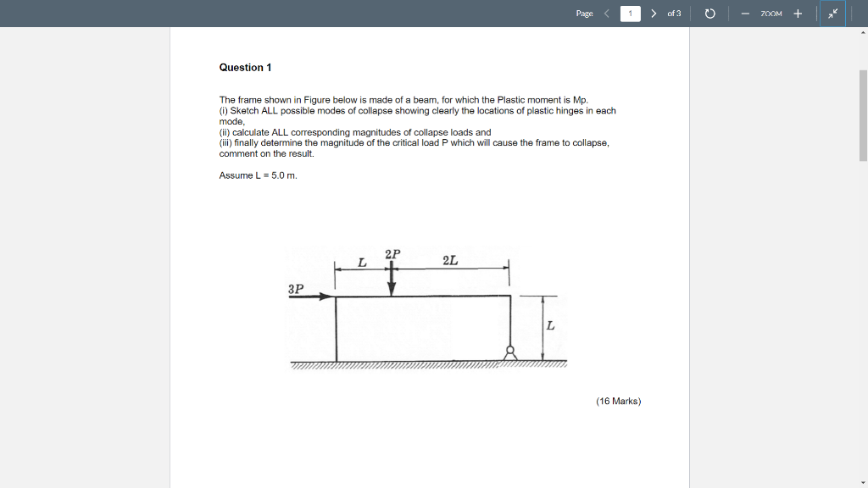Click the pin support symbol in figure

(x=509, y=353)
